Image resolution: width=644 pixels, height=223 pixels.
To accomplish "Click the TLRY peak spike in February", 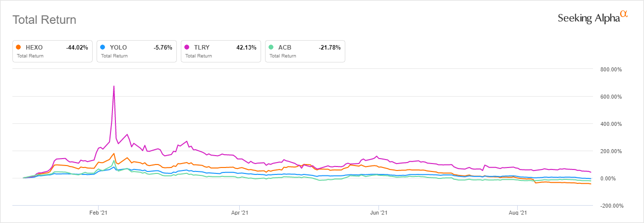I will tap(114, 87).
